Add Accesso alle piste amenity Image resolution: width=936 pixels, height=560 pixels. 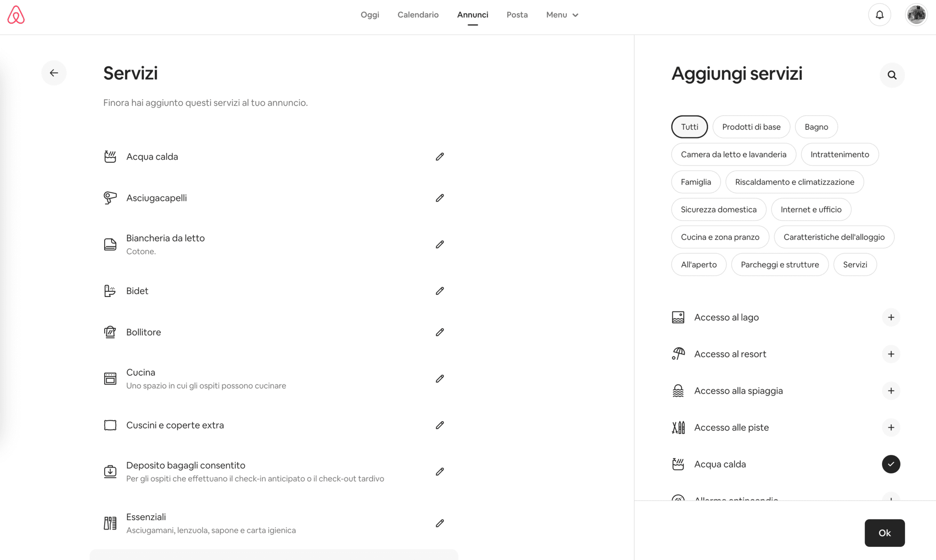(891, 428)
